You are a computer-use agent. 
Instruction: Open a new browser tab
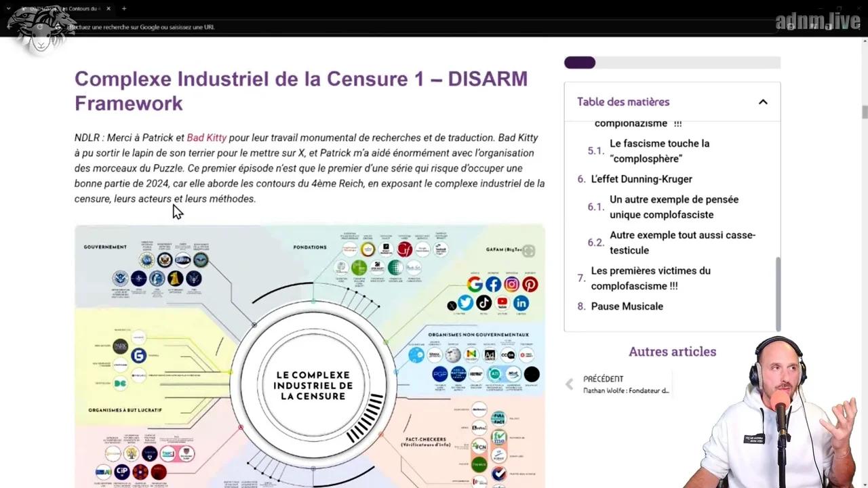pos(123,9)
